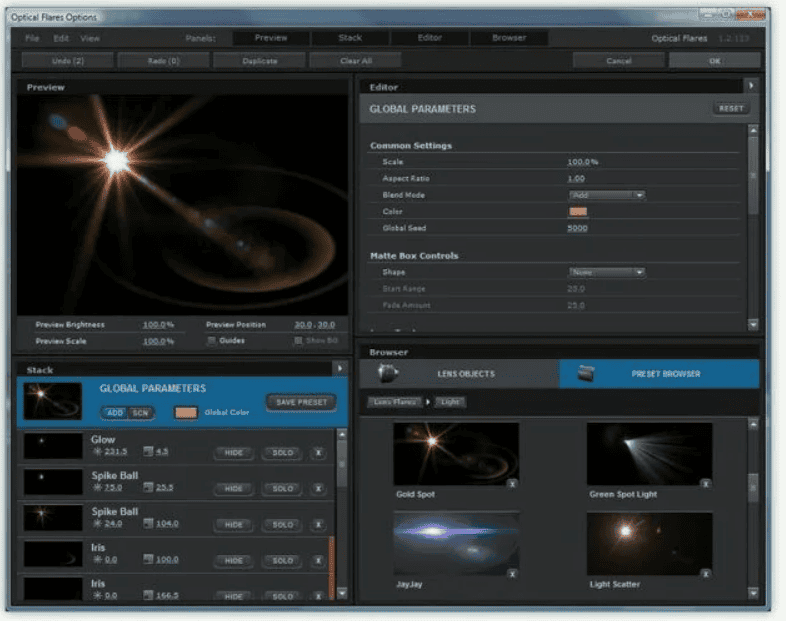786x621 pixels.
Task: Click the breadcrumb arrow after Lens Flares
Action: point(428,402)
